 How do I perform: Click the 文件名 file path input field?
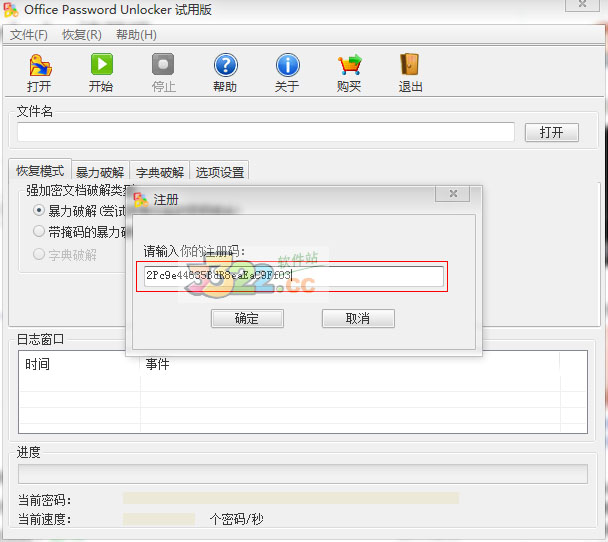[266, 132]
